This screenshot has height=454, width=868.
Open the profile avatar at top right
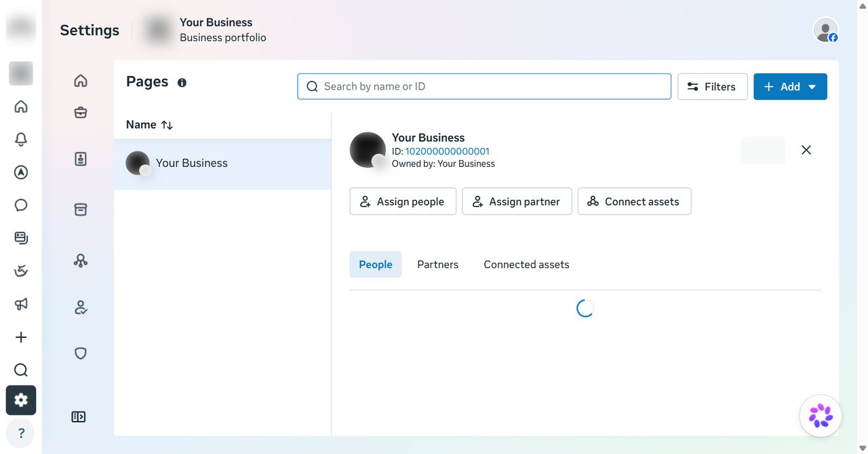pos(825,30)
